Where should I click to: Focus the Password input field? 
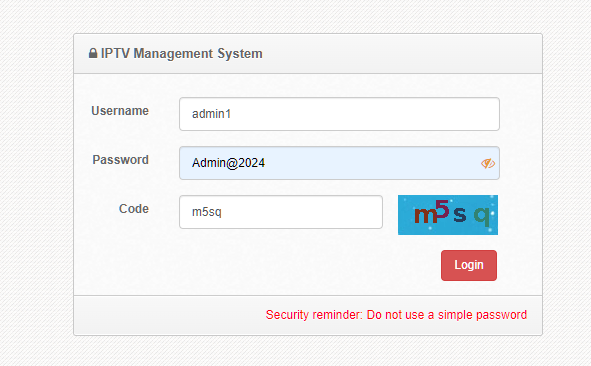[x=339, y=163]
